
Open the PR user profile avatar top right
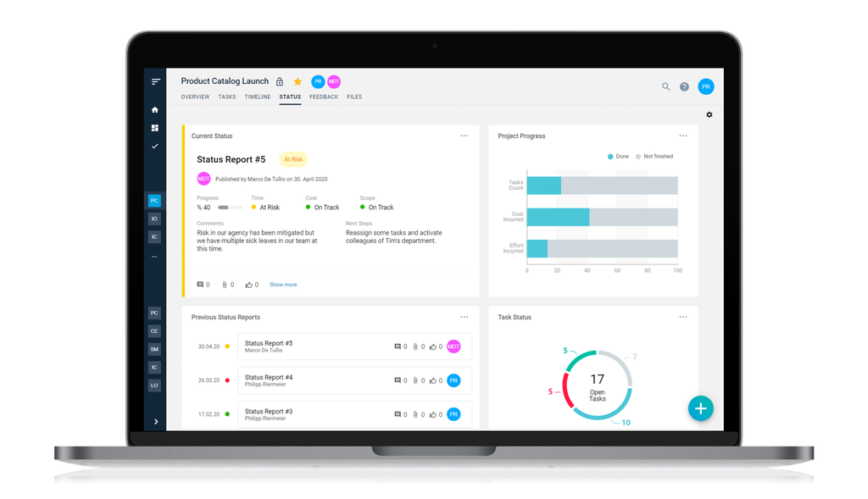(706, 86)
